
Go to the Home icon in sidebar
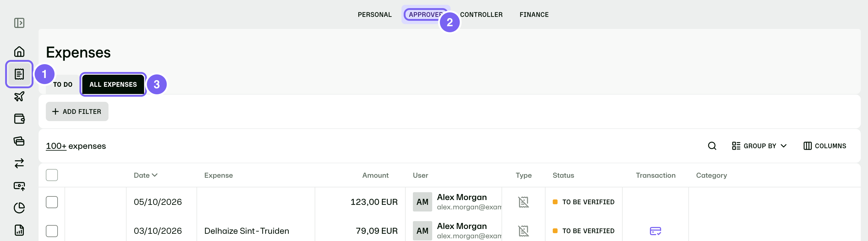coord(19,52)
